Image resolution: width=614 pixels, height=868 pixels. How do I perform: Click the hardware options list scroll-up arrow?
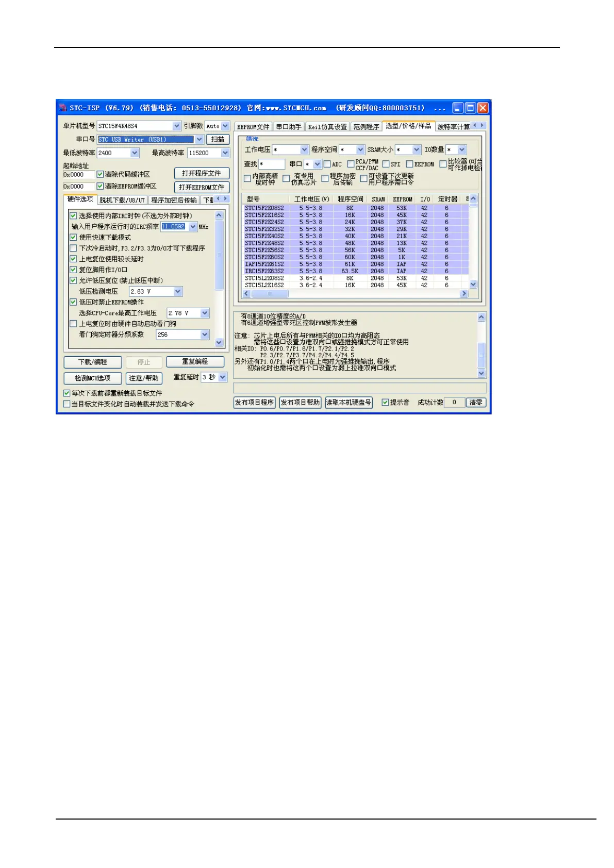tap(219, 215)
